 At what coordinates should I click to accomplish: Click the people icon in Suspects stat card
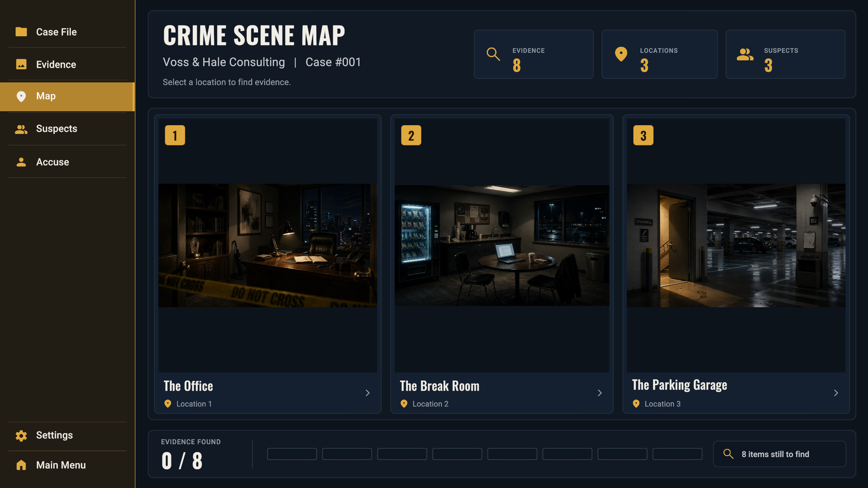[x=745, y=54]
